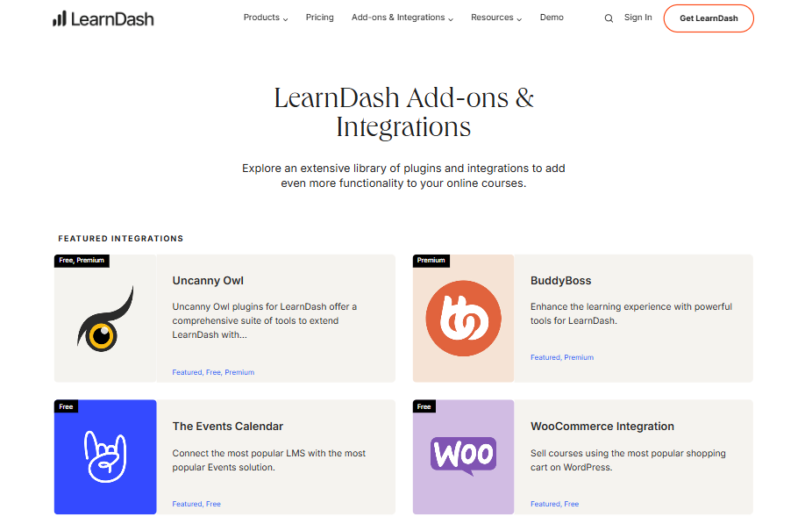Select the Pricing menu item
Image resolution: width=812 pixels, height=524 pixels.
click(319, 18)
